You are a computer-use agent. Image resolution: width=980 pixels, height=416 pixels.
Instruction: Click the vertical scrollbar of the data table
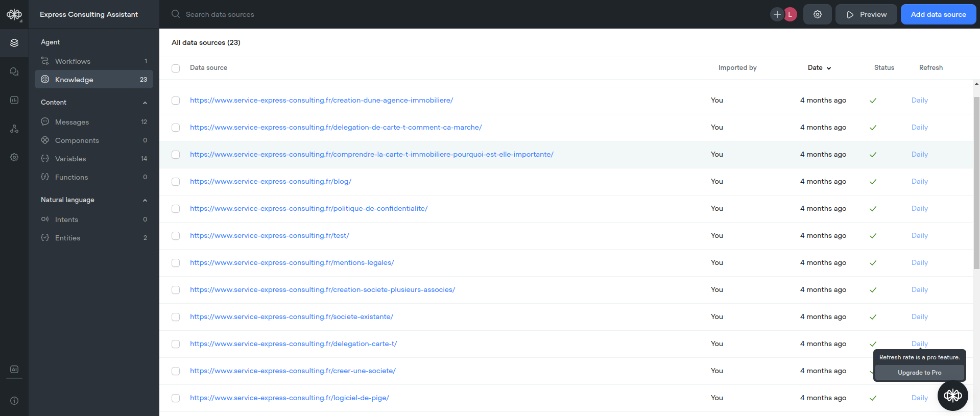(976, 184)
